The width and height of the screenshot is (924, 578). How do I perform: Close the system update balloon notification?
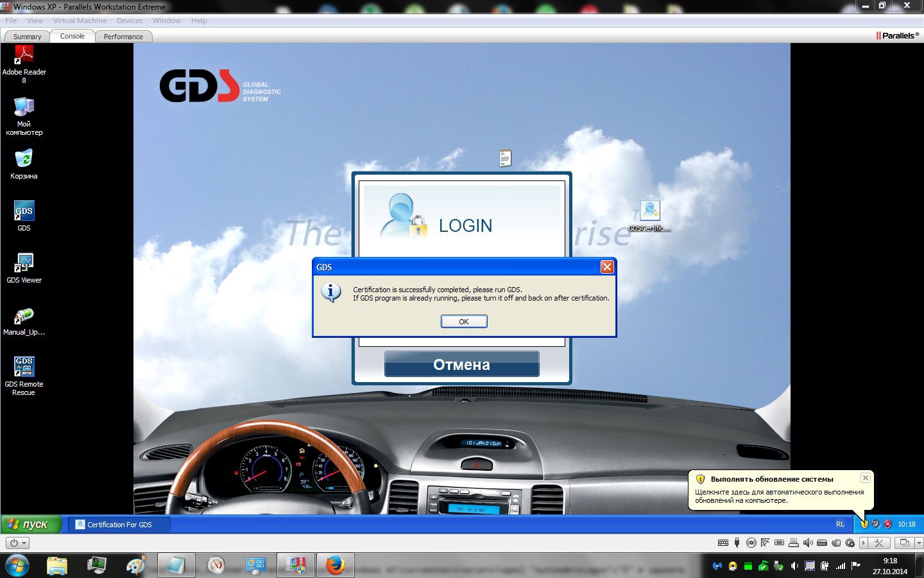865,478
